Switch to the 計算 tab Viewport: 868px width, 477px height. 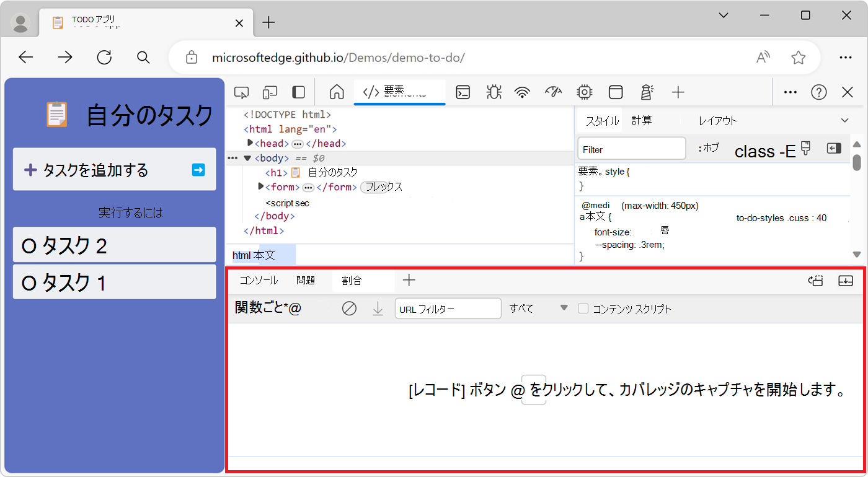pyautogui.click(x=642, y=120)
